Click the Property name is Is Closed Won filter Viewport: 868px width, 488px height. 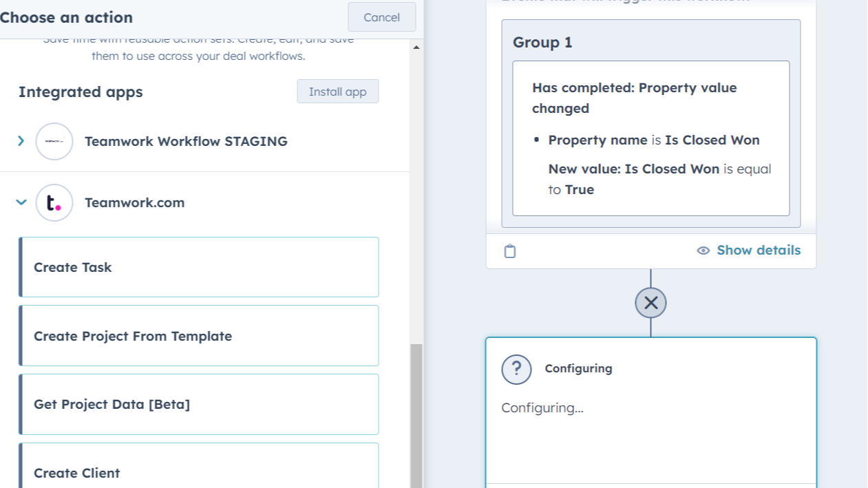(654, 140)
